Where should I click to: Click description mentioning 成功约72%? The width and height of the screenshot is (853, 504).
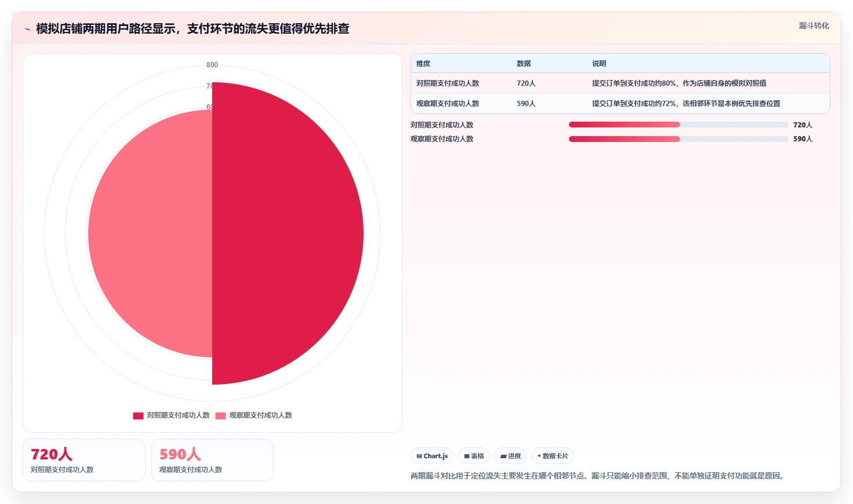click(x=686, y=104)
